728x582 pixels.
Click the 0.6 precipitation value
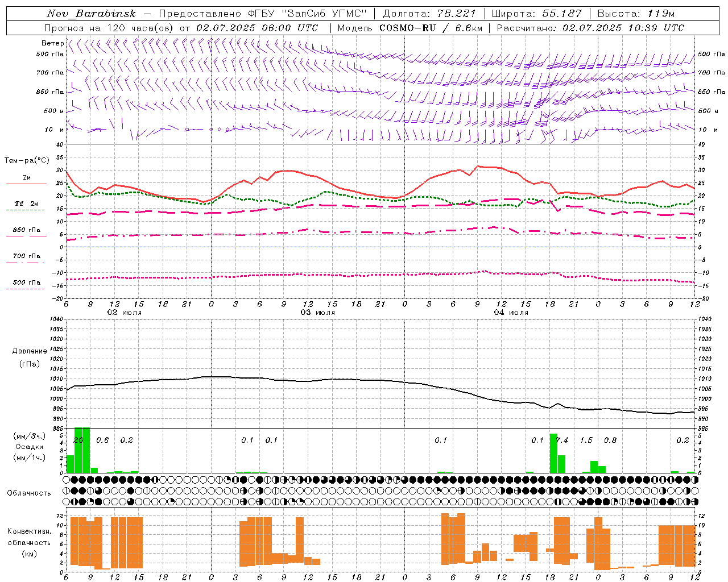(x=102, y=440)
